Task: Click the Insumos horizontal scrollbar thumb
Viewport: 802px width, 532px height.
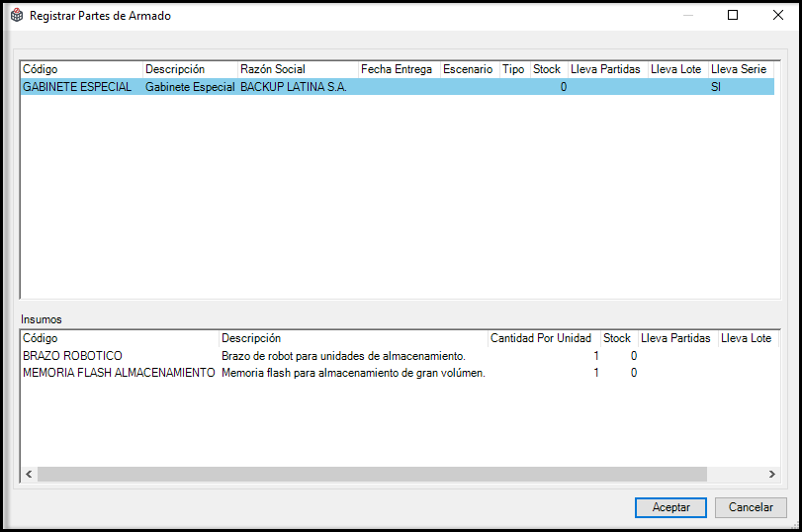Action: coord(373,475)
